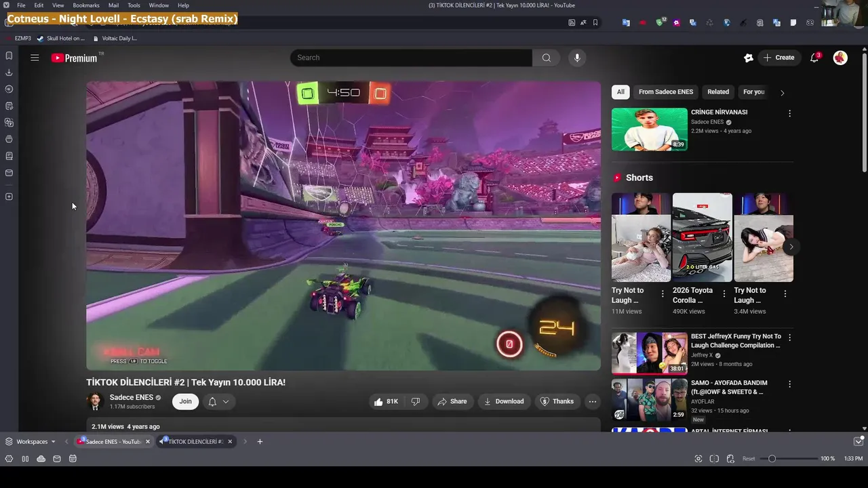Open the Skull Hotel bookmark
Screen dimensions: 868x488
pyautogui.click(x=61, y=39)
